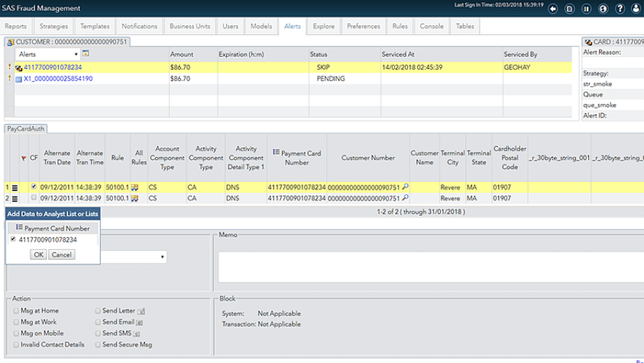This screenshot has width=644, height=363.
Task: Click the str_smoke strategy value
Action: [x=597, y=84]
